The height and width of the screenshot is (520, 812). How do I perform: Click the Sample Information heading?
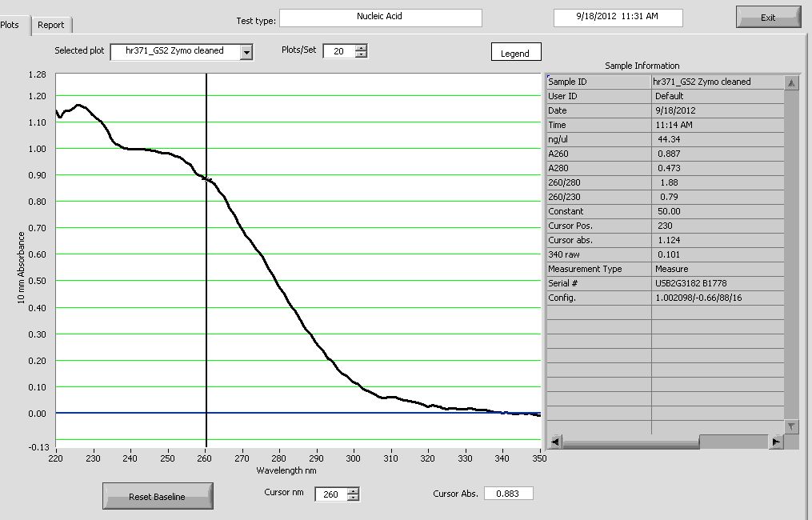642,66
